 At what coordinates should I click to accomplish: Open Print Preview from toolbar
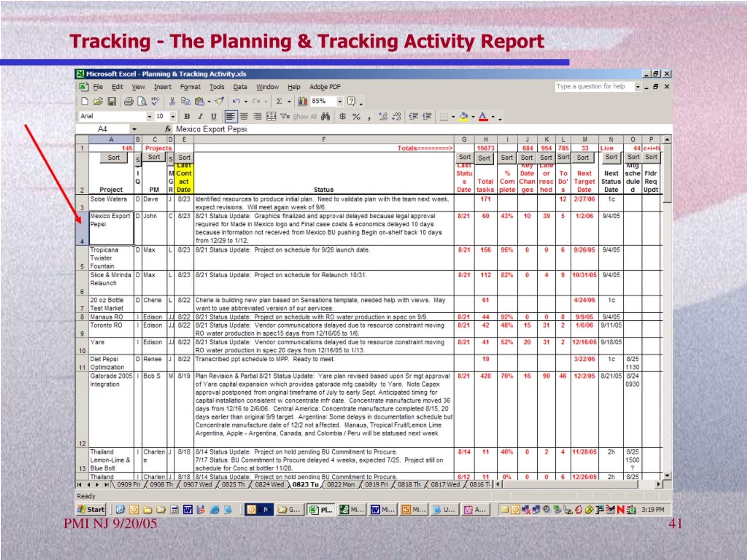click(142, 101)
